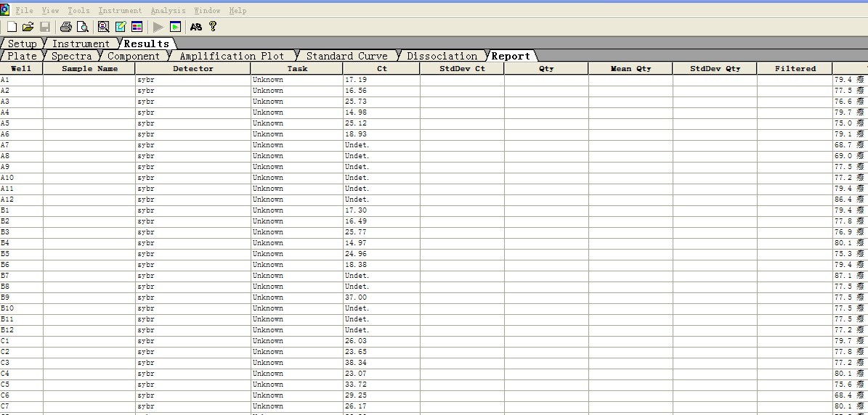Click the Unknown task cell in row B6
Viewport: 868px width, 415px height.
tap(296, 265)
